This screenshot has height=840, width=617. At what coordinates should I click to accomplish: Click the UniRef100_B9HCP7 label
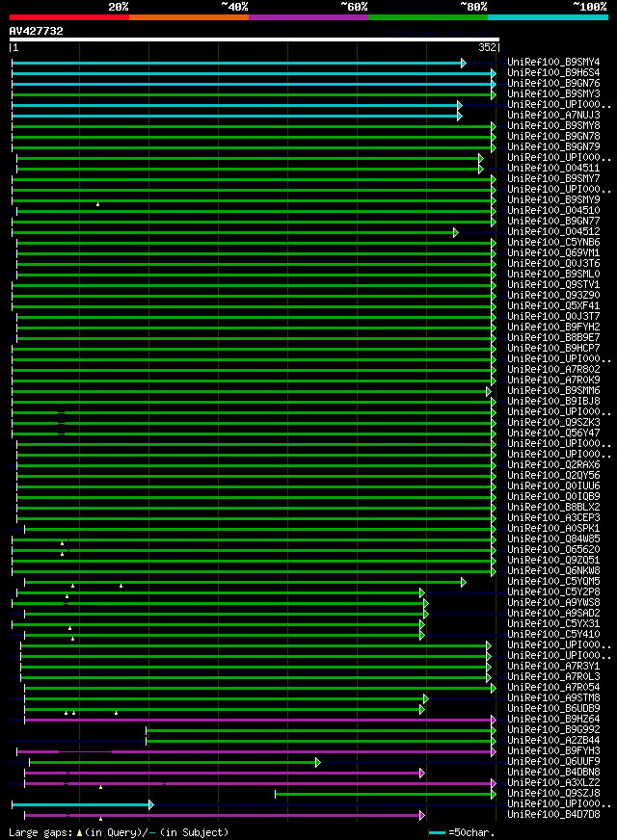[x=553, y=348]
